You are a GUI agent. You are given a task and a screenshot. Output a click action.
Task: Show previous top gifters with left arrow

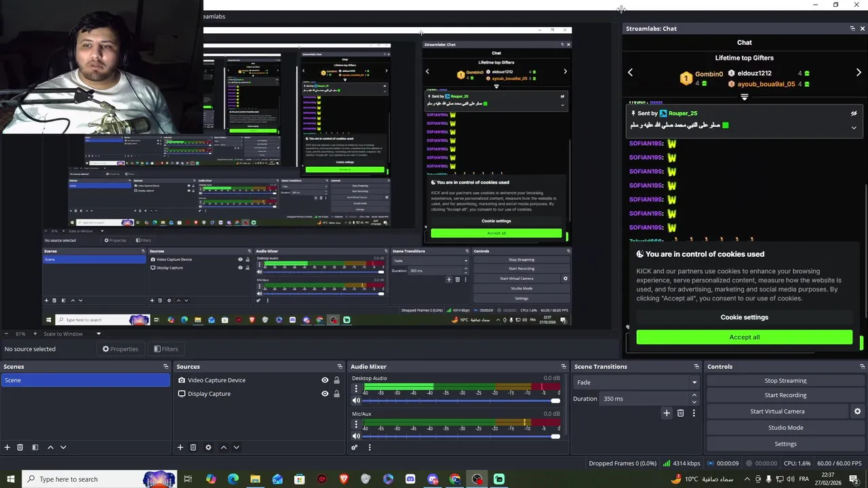[630, 73]
